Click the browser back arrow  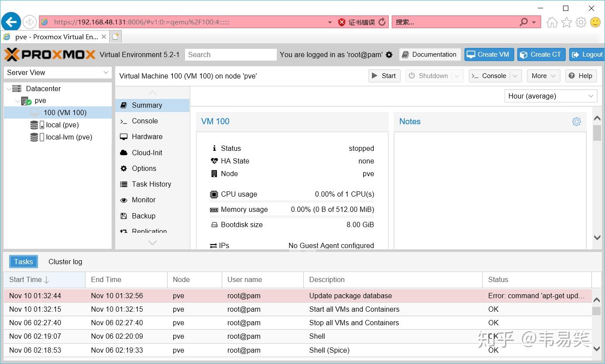[11, 22]
